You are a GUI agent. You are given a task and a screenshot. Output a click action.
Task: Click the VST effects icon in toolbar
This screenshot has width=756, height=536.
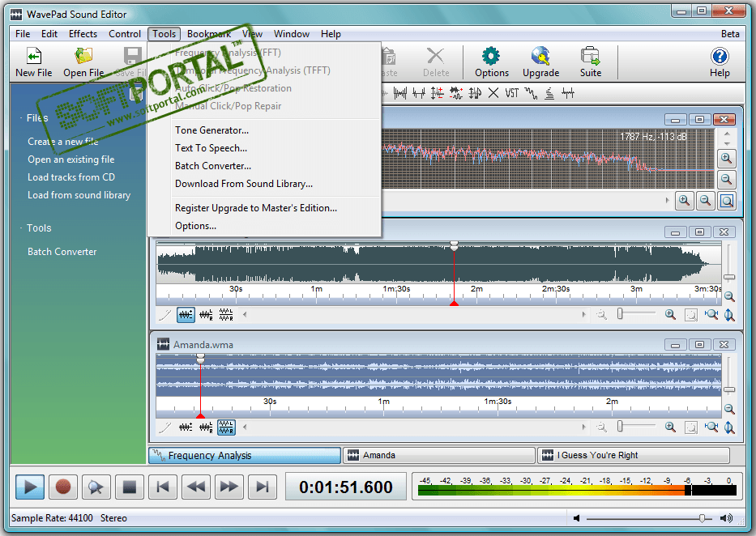(x=511, y=93)
